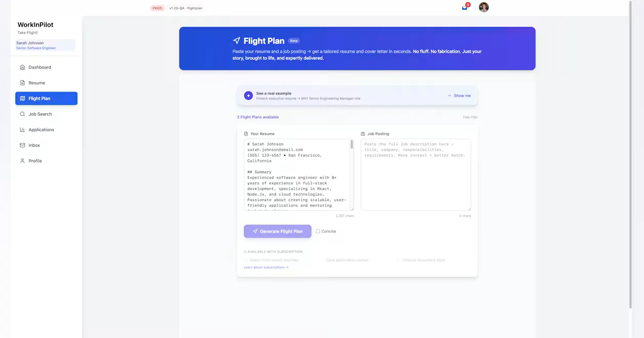Click the v1.20-QA - flightplan version text
644x338 pixels.
tap(186, 8)
